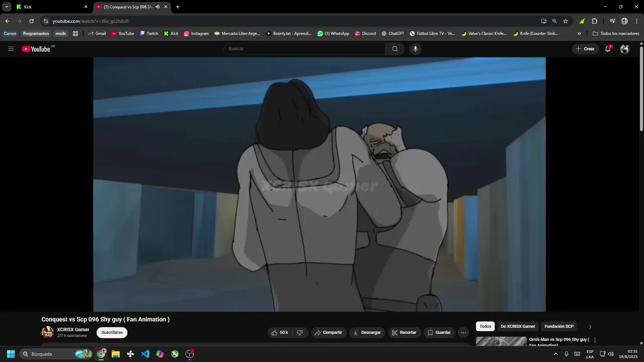Image resolution: width=644 pixels, height=362 pixels.
Task: Select the Todos filter chip
Action: point(485,326)
